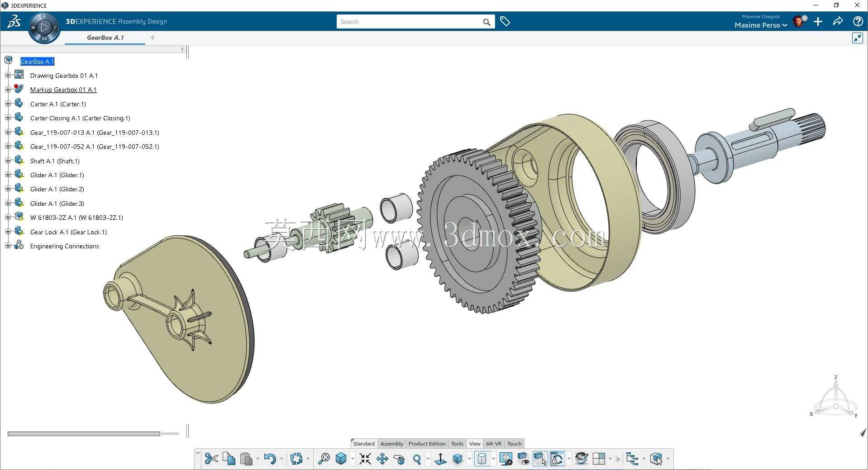Click the Normal View icon
Image resolution: width=868 pixels, height=470 pixels.
click(440, 459)
